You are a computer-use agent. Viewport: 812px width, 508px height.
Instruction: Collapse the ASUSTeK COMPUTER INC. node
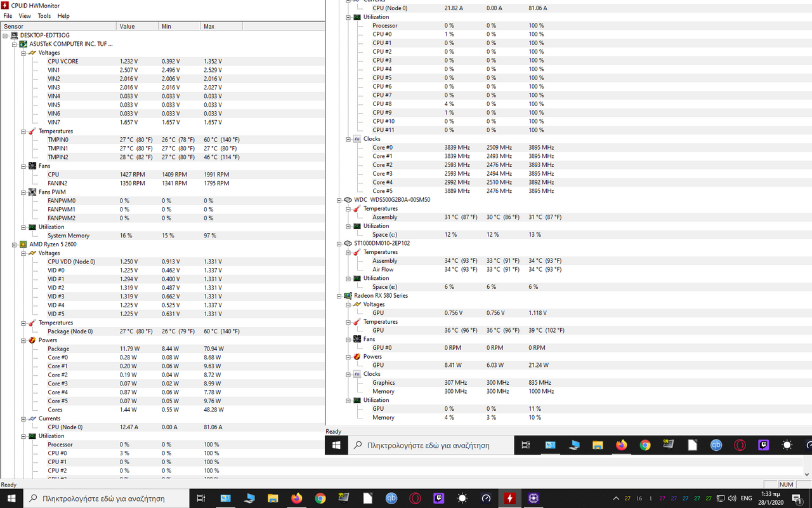tap(14, 44)
